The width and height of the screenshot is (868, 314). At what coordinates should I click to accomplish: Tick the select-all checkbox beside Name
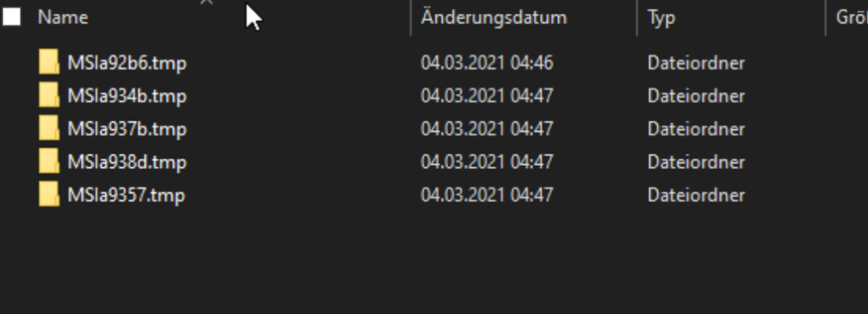tap(11, 17)
